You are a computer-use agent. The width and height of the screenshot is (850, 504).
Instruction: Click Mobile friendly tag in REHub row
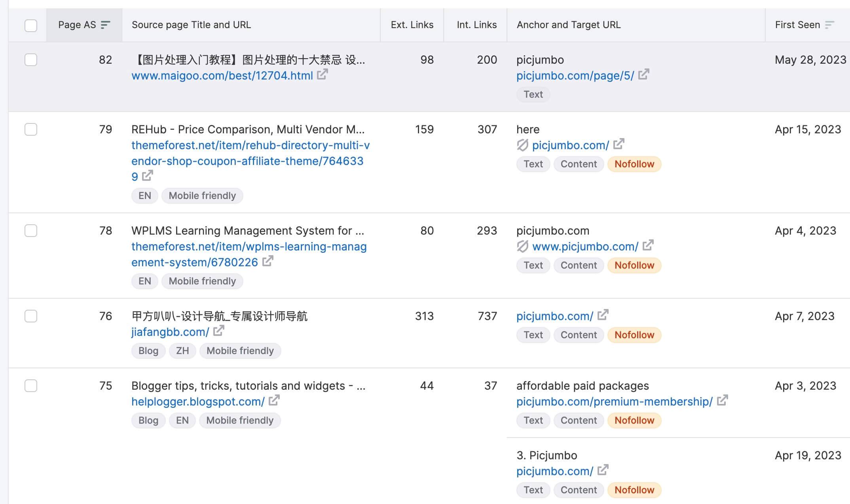point(202,196)
